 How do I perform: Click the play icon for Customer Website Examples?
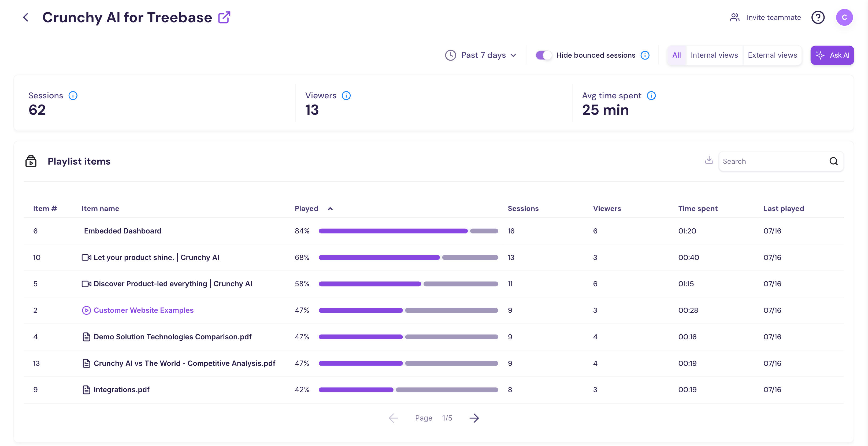pyautogui.click(x=86, y=311)
